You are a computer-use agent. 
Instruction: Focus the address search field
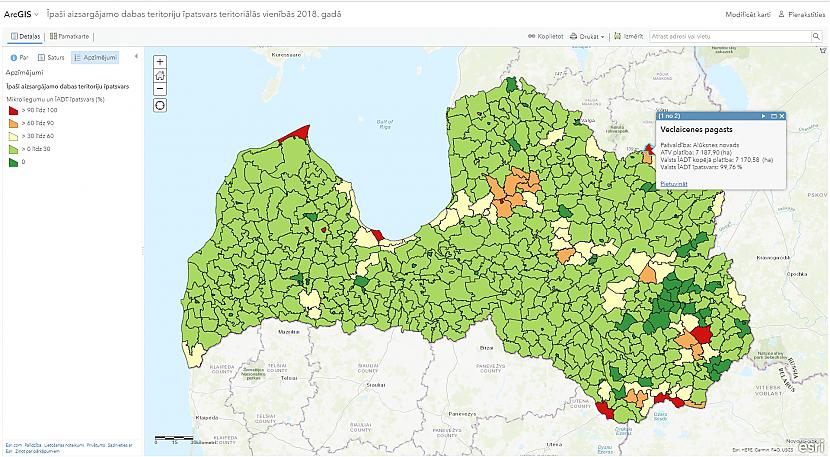pyautogui.click(x=730, y=37)
